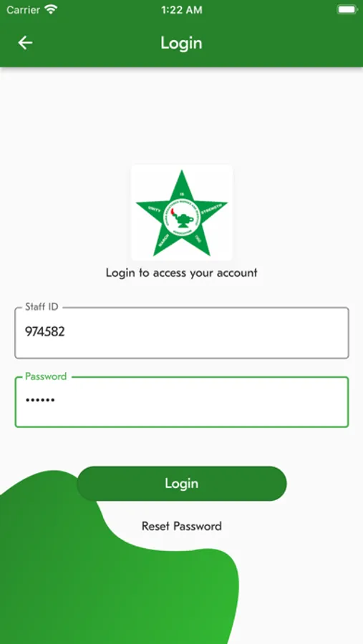Tap 'Login to access your account' text
The height and width of the screenshot is (644, 363).
coord(182,273)
